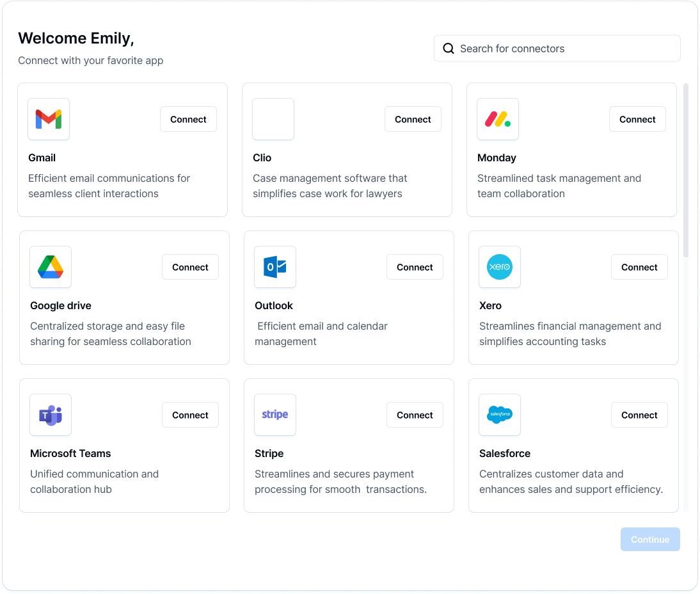Click the Welcome Emily heading
Viewport: 700px width, 594px height.
(x=76, y=38)
